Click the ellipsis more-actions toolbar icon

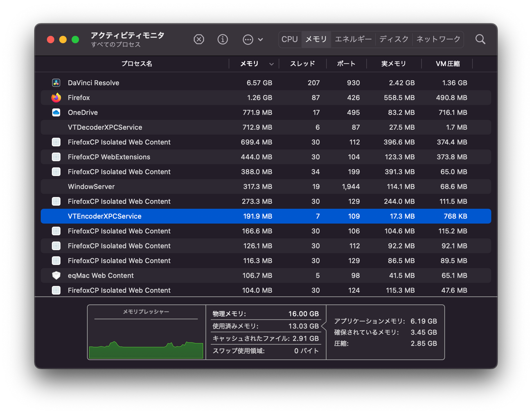click(x=248, y=39)
